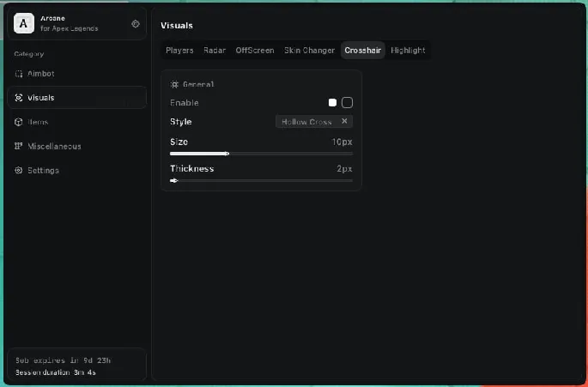Image resolution: width=588 pixels, height=387 pixels.
Task: Open the Radar tab
Action: 215,51
